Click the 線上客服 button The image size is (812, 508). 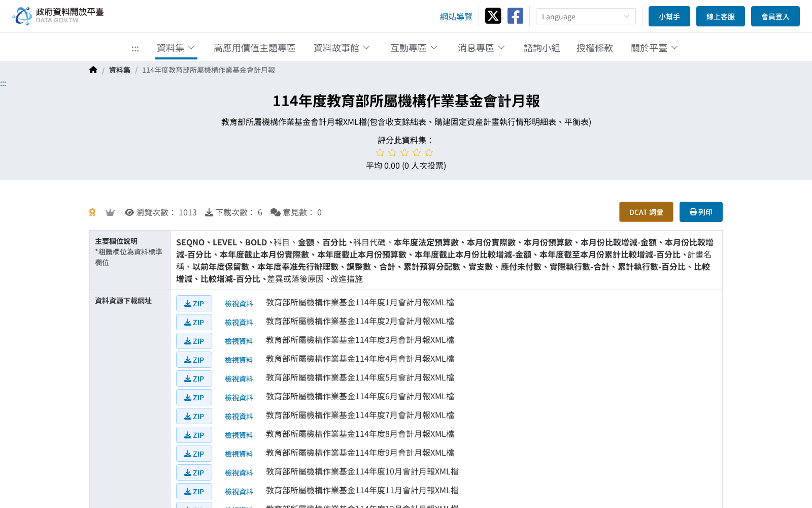[721, 16]
